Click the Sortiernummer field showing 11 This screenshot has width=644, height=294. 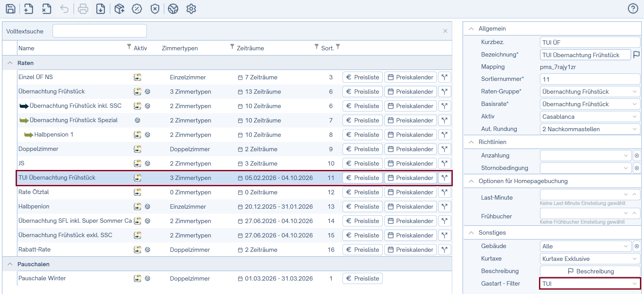(590, 79)
